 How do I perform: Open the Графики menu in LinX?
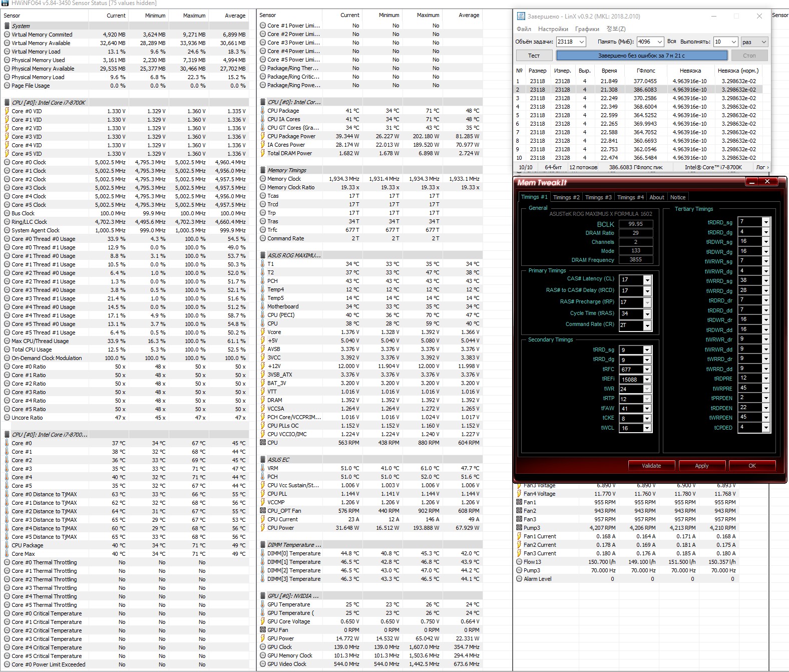[587, 29]
